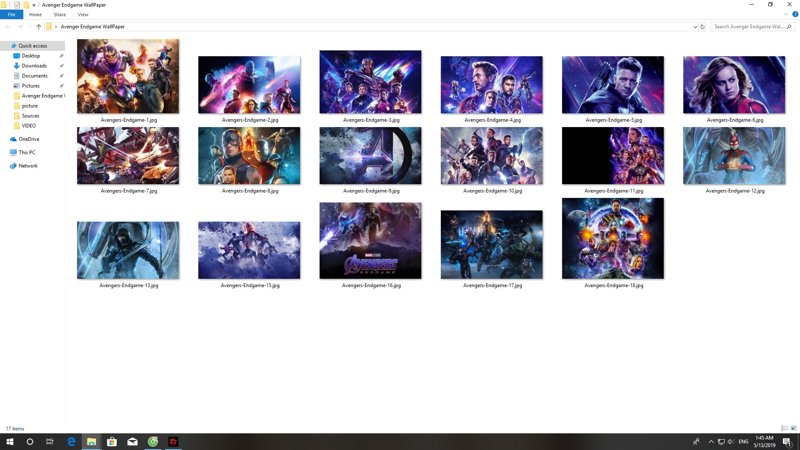Screen dimensions: 800x450
Task: Click the pin icon beside Downloads
Action: tap(61, 66)
